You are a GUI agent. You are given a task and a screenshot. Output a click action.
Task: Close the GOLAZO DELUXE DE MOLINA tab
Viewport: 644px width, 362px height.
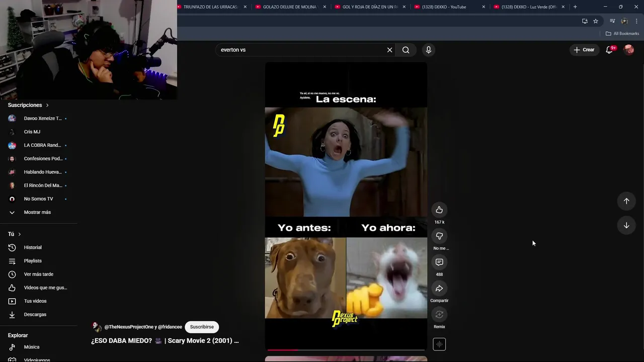click(325, 7)
